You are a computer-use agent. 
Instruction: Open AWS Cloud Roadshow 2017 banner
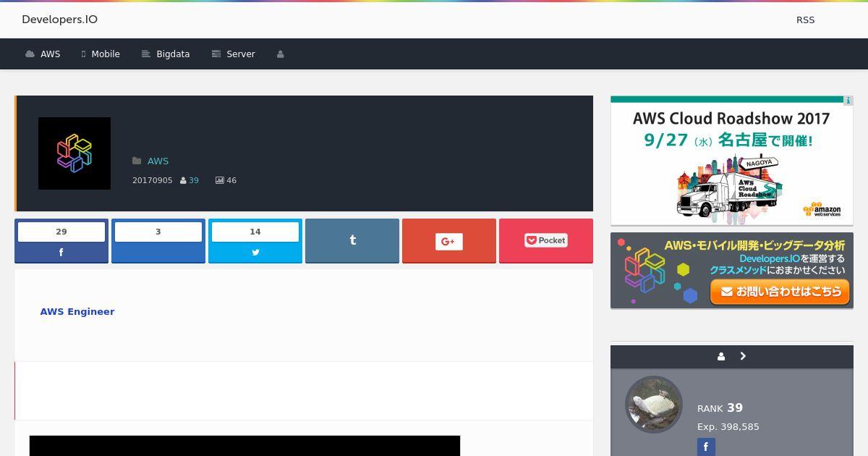[732, 161]
